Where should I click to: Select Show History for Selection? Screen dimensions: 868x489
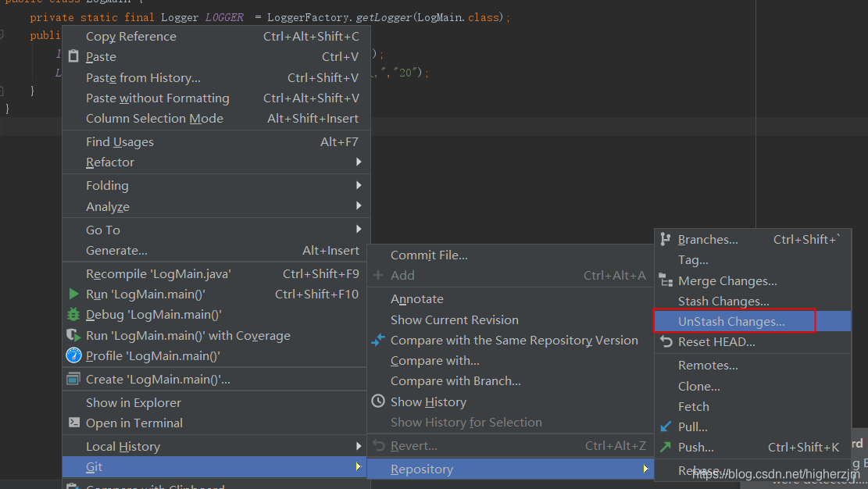click(510, 422)
